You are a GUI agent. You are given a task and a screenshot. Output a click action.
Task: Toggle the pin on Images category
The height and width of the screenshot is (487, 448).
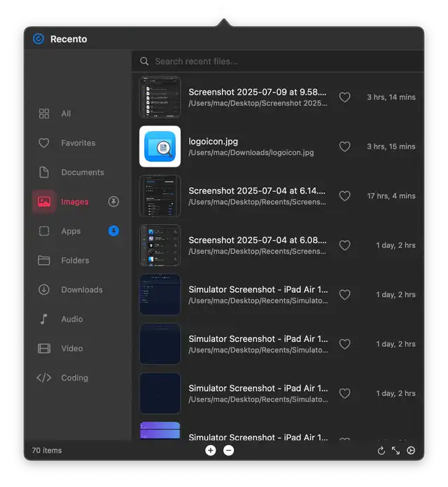pyautogui.click(x=113, y=202)
